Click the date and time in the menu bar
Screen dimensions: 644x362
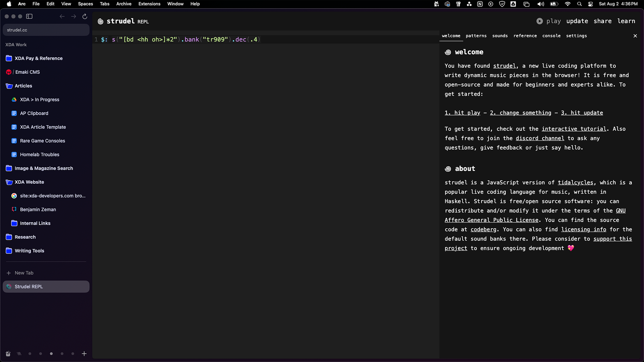tap(618, 4)
